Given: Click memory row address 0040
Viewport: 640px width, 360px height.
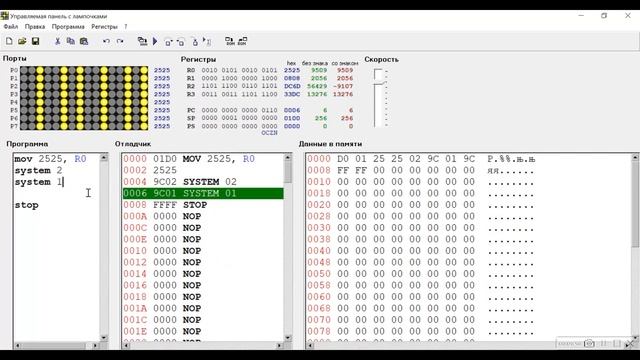Looking at the screenshot, I should (x=319, y=251).
